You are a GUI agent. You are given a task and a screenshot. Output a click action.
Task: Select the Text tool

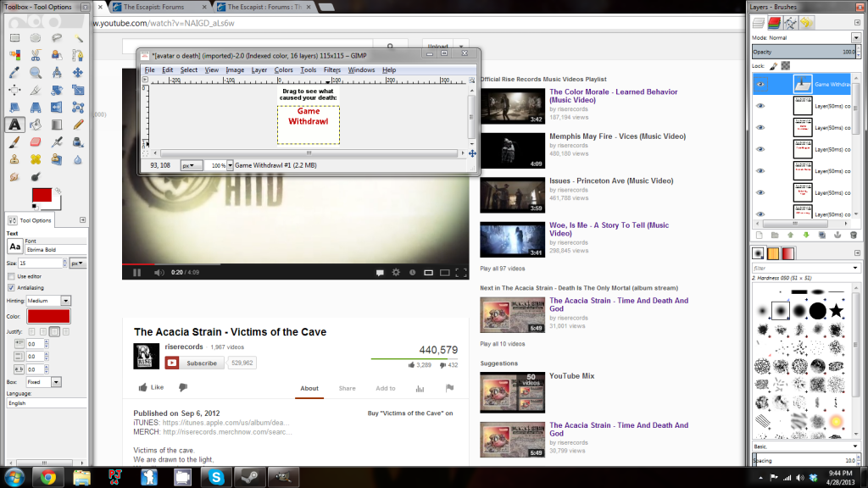(15, 125)
